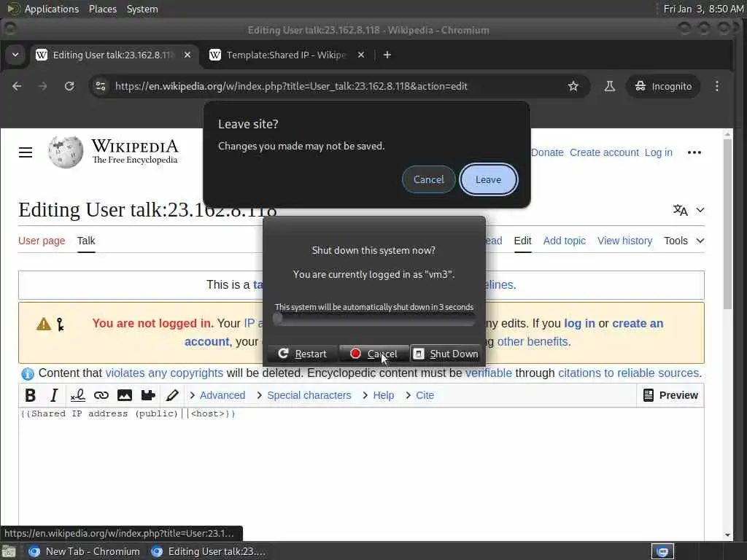Click Leave in the Leave site dialog

tap(488, 179)
